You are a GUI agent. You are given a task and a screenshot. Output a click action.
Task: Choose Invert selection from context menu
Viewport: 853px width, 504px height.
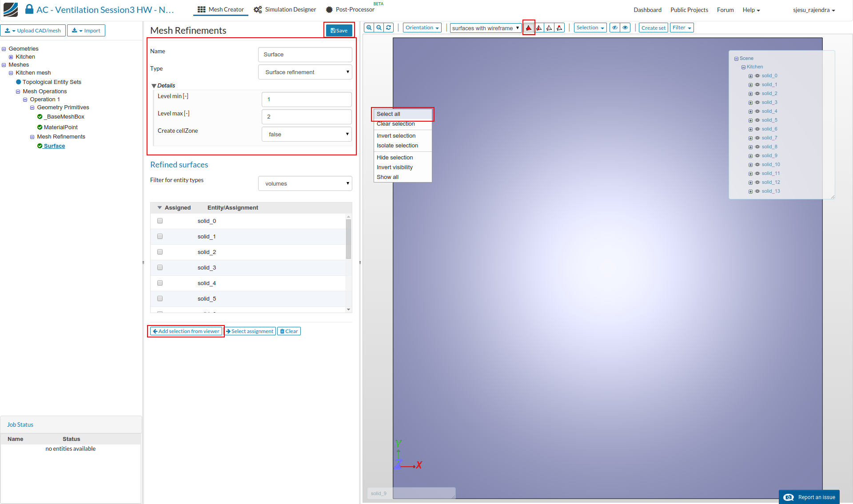[x=396, y=136]
